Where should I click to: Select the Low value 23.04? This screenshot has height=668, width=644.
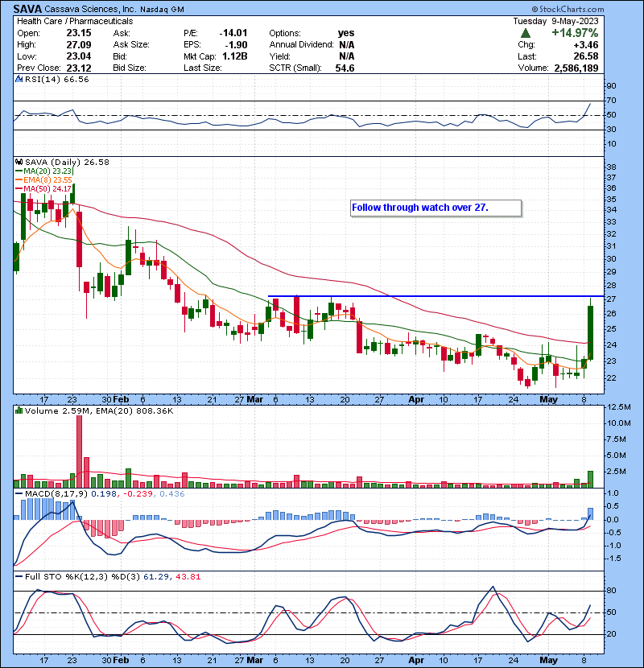pyautogui.click(x=79, y=56)
